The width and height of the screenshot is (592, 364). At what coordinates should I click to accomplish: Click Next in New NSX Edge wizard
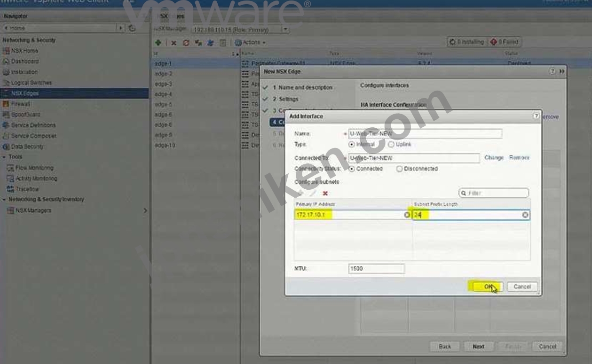[x=478, y=347]
